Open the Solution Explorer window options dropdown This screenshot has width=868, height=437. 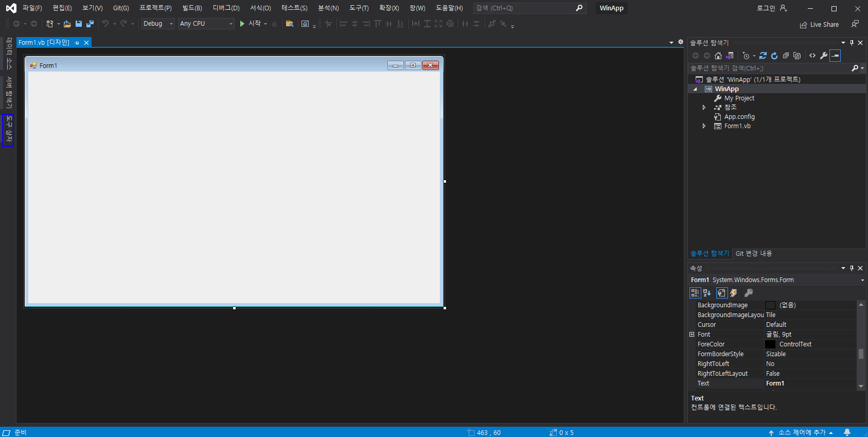[843, 43]
